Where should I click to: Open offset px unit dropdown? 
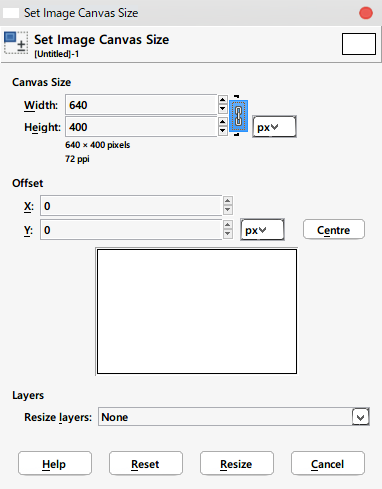click(262, 230)
